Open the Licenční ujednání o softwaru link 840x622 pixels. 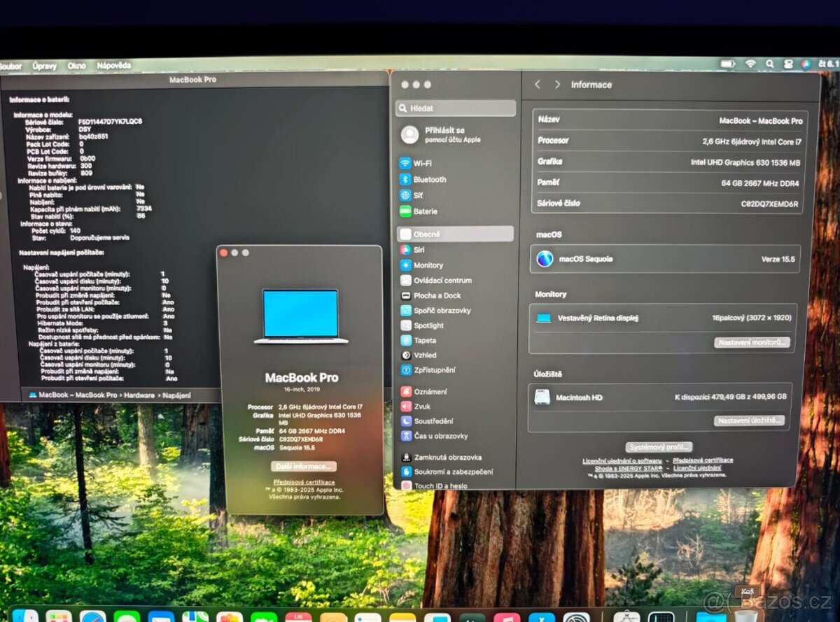(x=622, y=460)
